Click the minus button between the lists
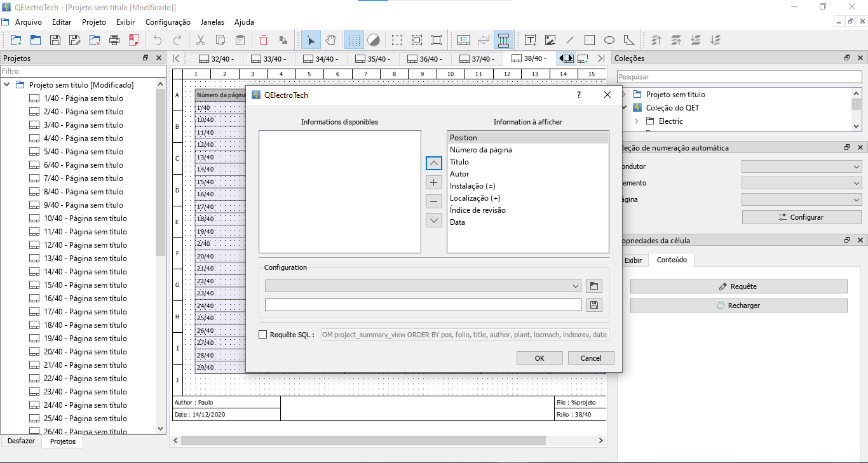 pyautogui.click(x=433, y=201)
